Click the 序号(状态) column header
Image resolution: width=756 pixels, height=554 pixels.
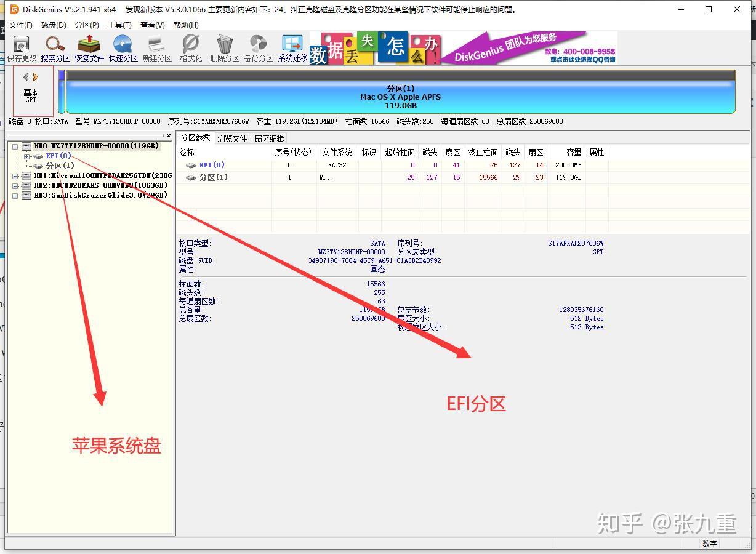(294, 152)
